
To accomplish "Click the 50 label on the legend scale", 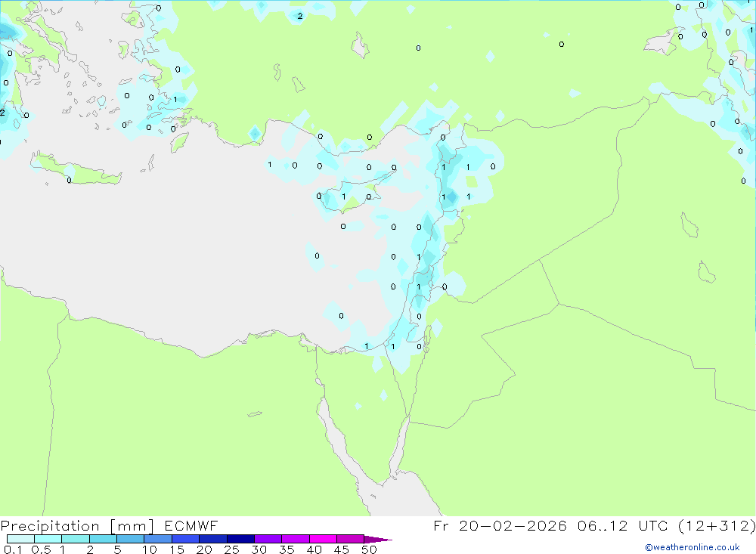I will 370,549.
